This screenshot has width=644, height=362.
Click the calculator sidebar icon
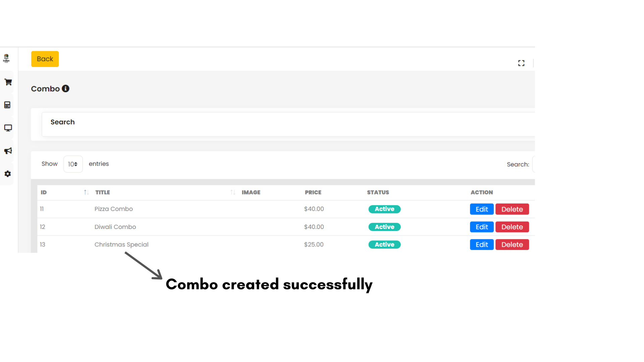7,105
